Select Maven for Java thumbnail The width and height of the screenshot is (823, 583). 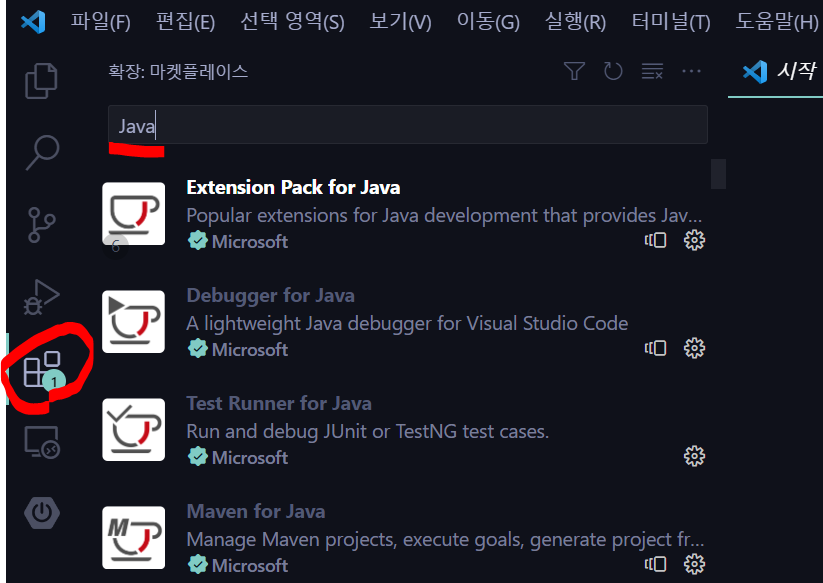[133, 537]
